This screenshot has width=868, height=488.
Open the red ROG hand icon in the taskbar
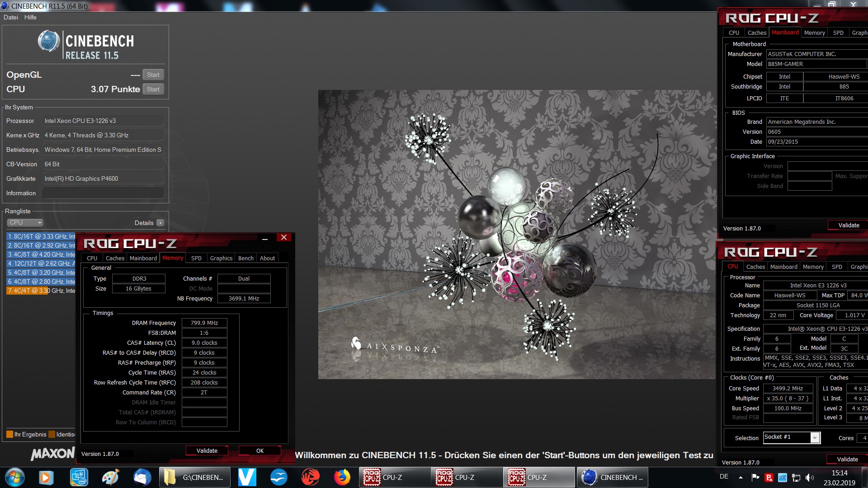point(310,477)
